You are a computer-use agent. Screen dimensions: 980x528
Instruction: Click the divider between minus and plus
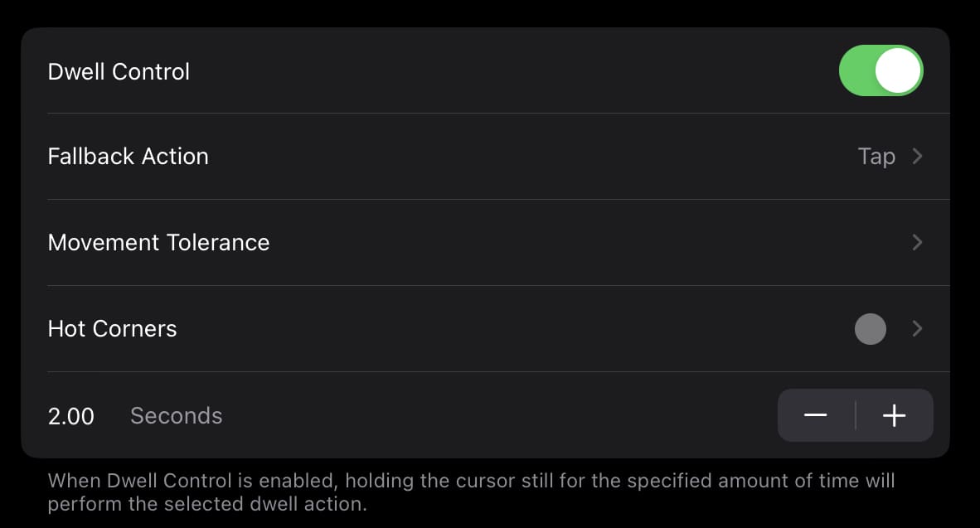click(x=855, y=415)
